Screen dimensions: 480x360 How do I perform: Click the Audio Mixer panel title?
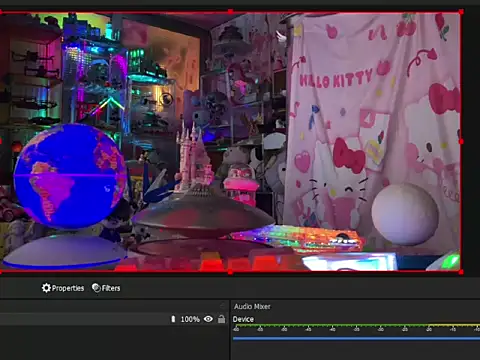click(x=252, y=306)
